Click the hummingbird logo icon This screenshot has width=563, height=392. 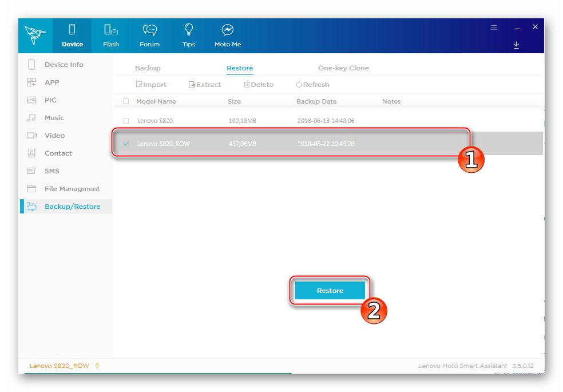(35, 35)
